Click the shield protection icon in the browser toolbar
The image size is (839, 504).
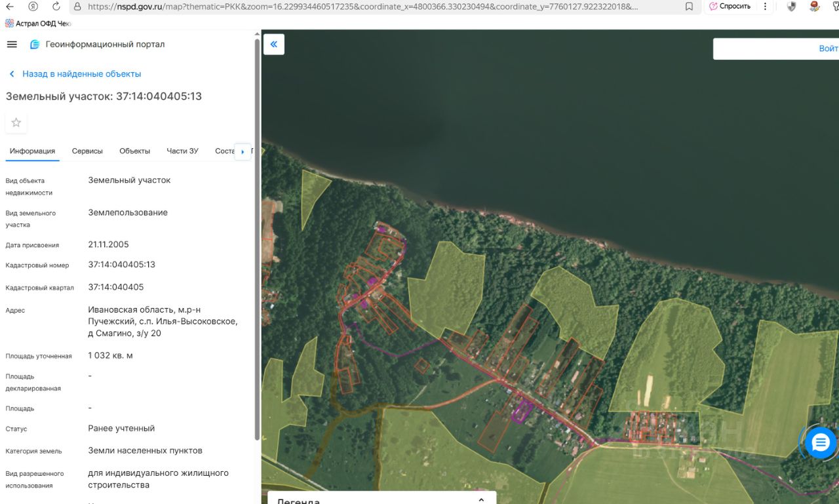(x=791, y=7)
